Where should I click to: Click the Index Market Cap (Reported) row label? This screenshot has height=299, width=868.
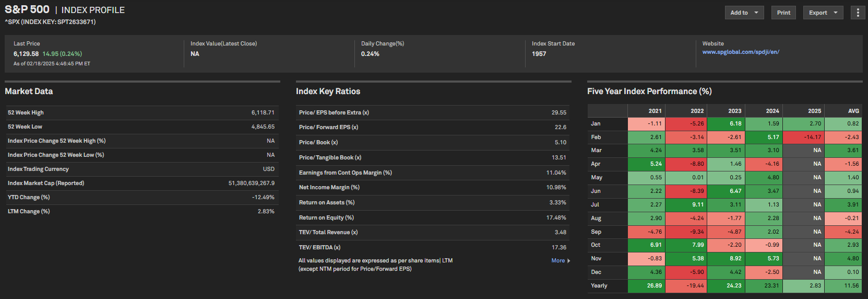(x=46, y=183)
